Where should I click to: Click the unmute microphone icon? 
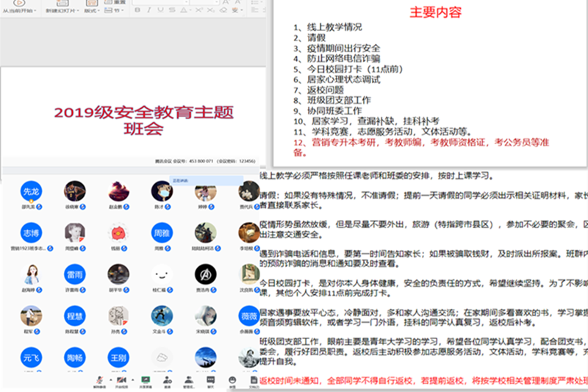click(x=98, y=380)
